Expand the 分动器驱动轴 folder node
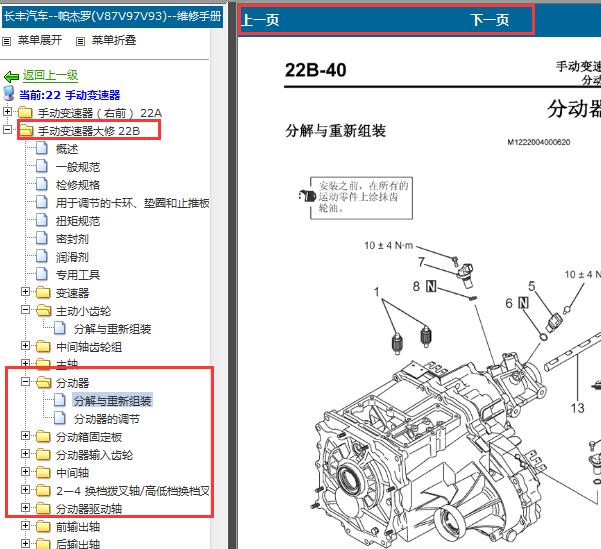The width and height of the screenshot is (601, 549). (25, 508)
